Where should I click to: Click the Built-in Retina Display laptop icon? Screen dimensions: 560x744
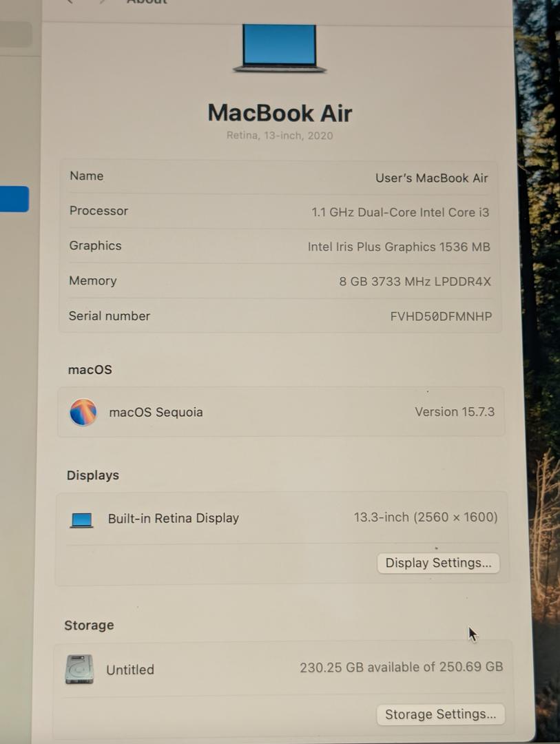pyautogui.click(x=81, y=519)
